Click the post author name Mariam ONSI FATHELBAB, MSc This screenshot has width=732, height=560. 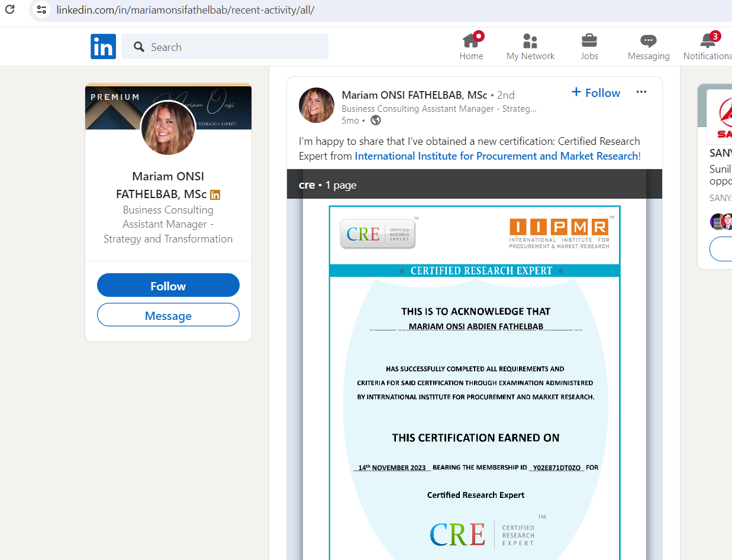click(414, 95)
